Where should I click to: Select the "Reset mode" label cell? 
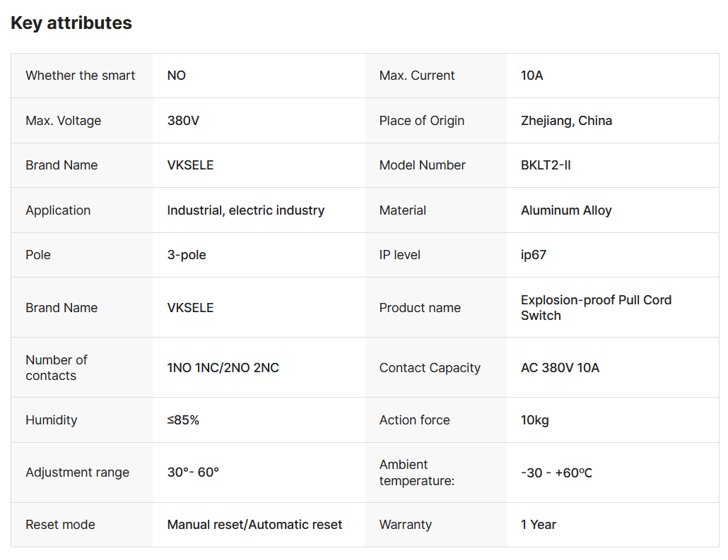tap(60, 525)
